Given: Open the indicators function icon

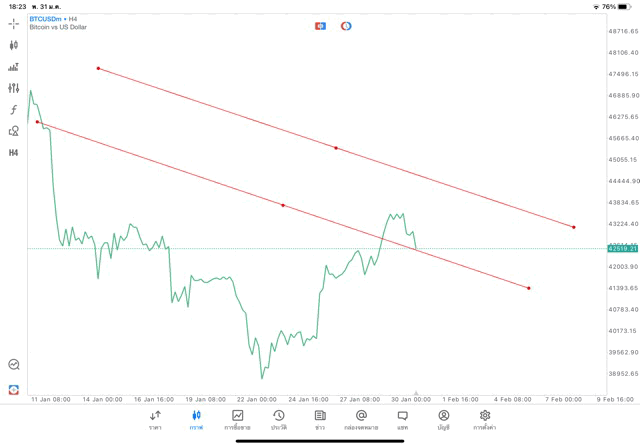Looking at the screenshot, I should click(14, 109).
